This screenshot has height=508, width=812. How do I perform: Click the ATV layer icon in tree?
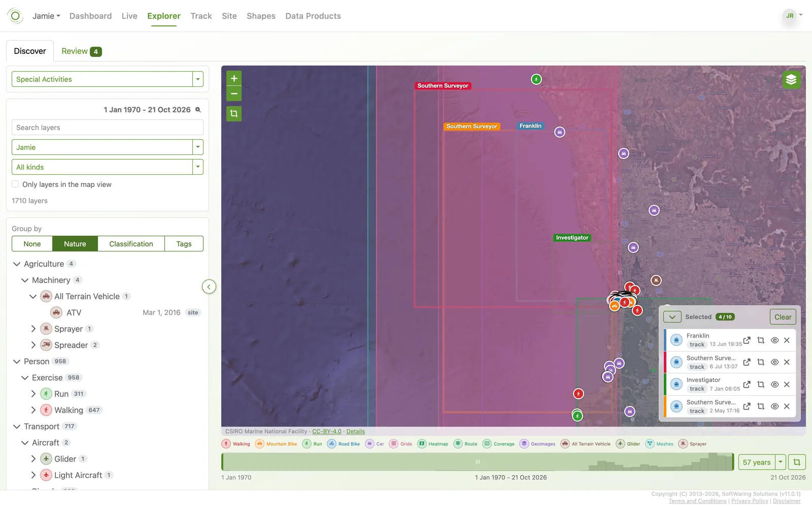(x=56, y=312)
